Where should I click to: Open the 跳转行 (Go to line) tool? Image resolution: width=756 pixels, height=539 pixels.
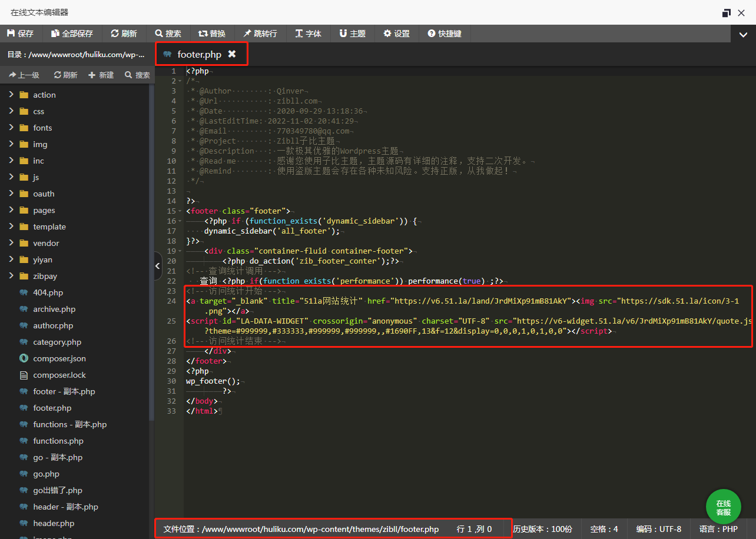(260, 34)
